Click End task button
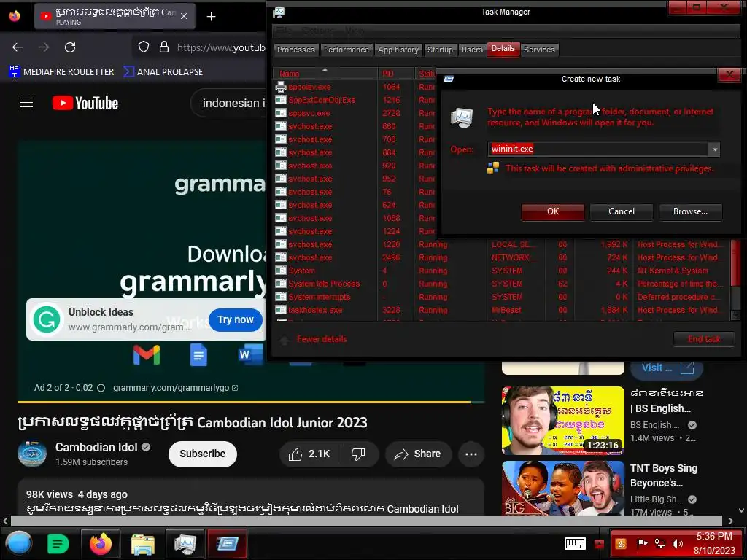 (x=704, y=339)
